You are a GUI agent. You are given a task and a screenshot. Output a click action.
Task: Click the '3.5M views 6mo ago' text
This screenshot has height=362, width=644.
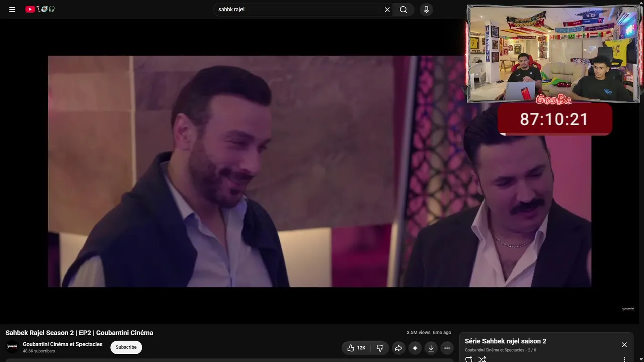tap(429, 333)
